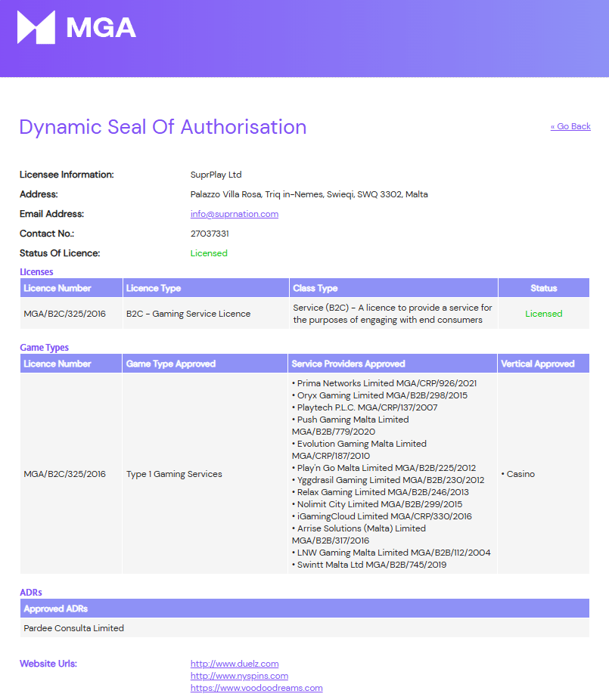Click the Approved ADRs column header
Screen dimensions: 609x700
305,609
